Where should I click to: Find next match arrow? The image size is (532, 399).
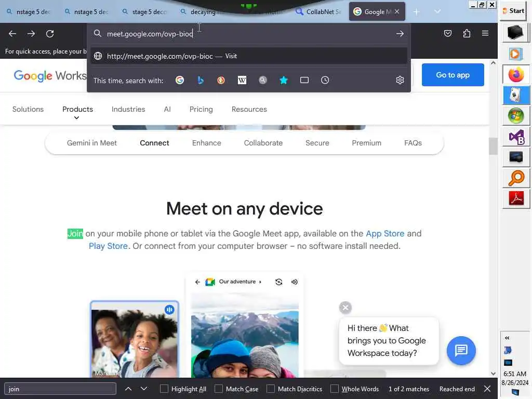(144, 389)
